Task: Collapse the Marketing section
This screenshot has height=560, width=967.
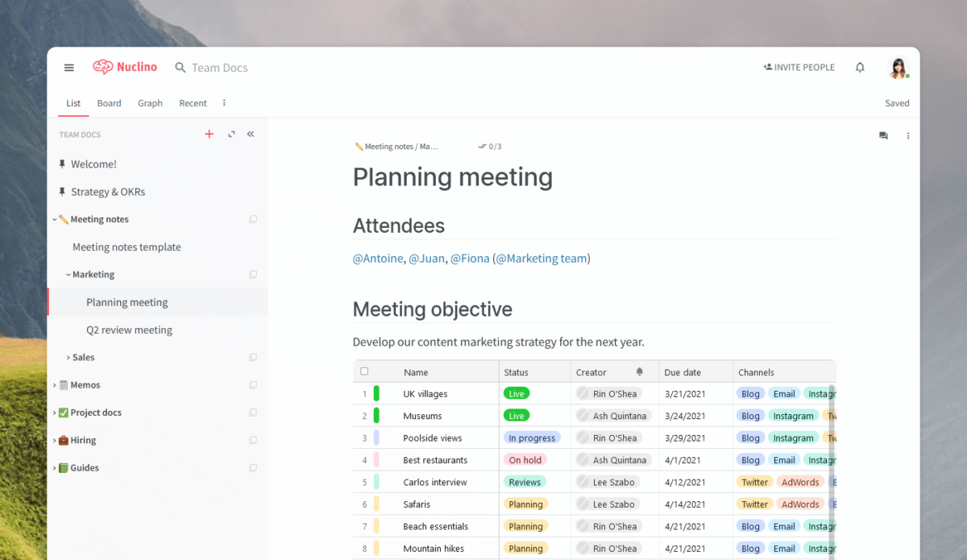Action: 68,274
